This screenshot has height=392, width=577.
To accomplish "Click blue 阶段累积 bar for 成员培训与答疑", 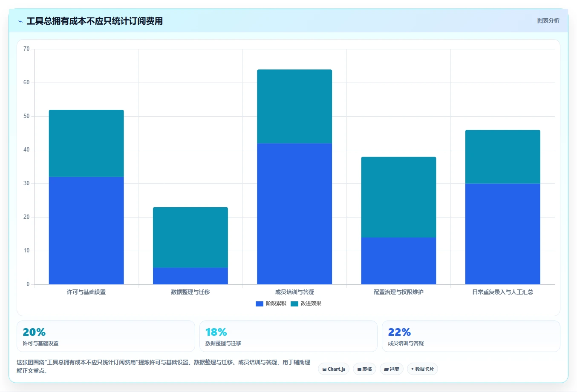I will point(294,214).
